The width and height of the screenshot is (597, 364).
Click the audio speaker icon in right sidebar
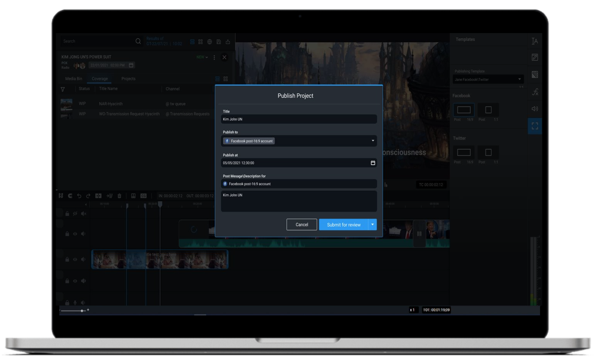[535, 109]
